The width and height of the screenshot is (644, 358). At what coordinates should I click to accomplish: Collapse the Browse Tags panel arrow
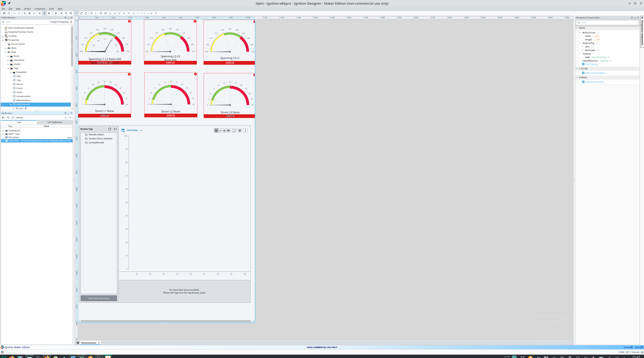click(x=115, y=129)
